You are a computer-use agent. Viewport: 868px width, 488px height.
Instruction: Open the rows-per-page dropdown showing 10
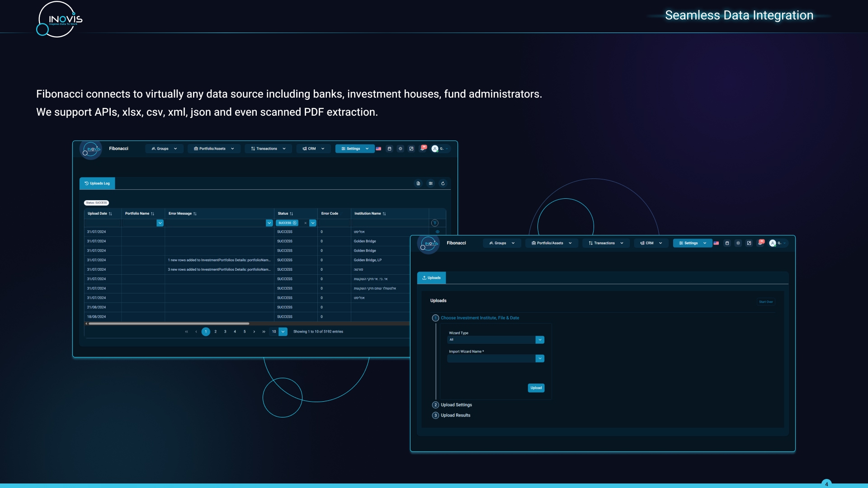283,332
